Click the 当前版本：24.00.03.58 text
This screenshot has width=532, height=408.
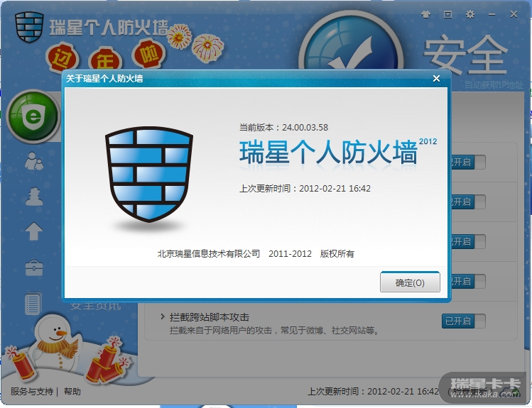click(283, 128)
